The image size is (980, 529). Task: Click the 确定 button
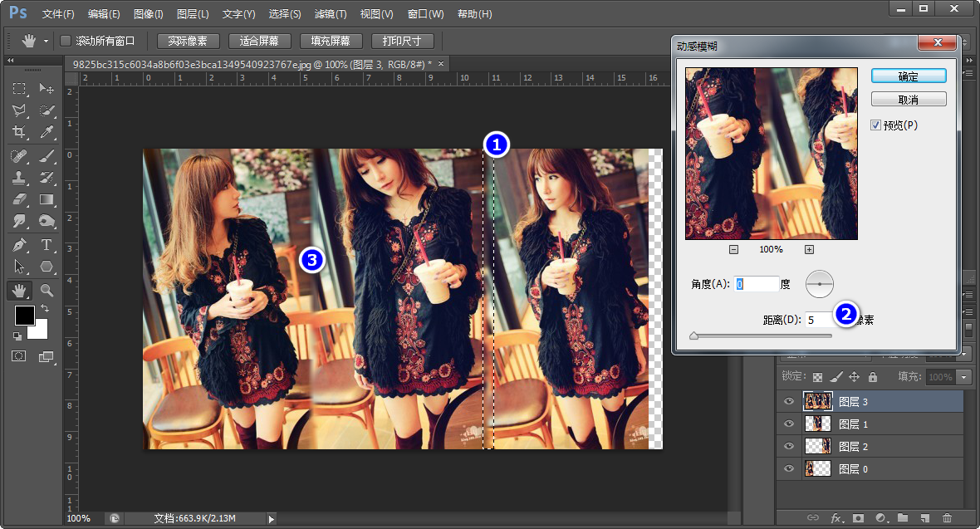(x=909, y=76)
